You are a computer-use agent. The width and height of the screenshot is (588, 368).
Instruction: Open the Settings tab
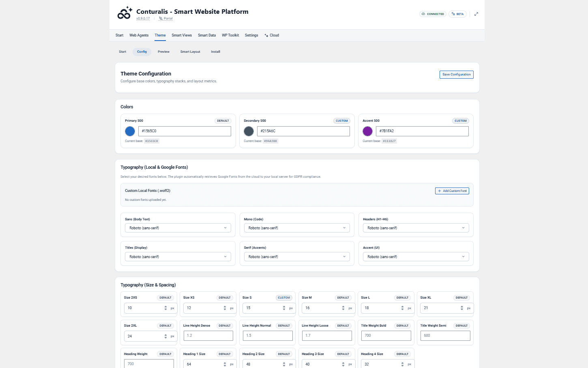251,35
